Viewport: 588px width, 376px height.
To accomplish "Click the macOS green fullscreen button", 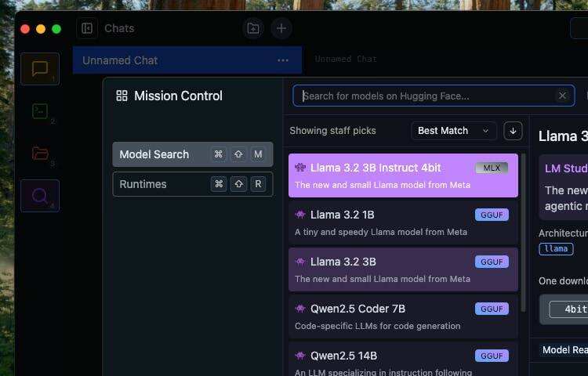I will click(x=56, y=29).
